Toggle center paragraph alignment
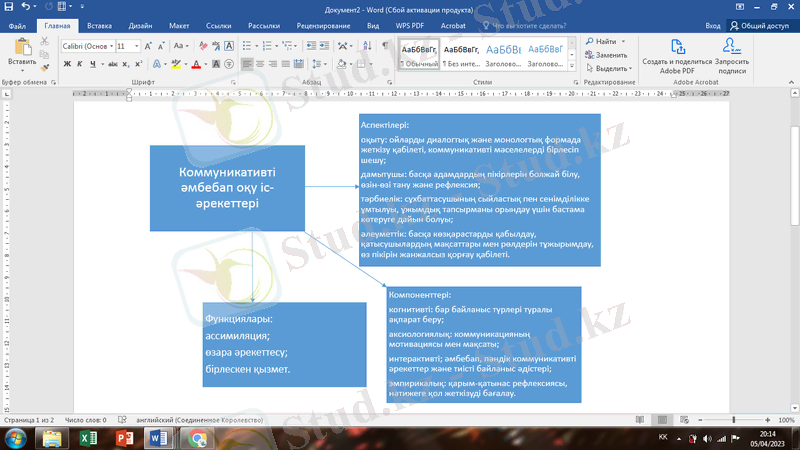 pos(261,65)
